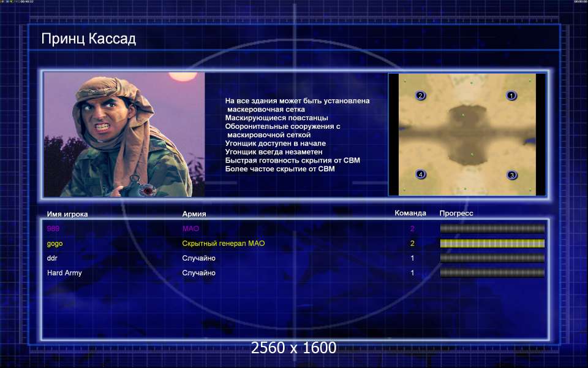Screen dimensions: 588x368
Task: Click line 'Угонщик всегда незаметен'
Action: pos(274,151)
